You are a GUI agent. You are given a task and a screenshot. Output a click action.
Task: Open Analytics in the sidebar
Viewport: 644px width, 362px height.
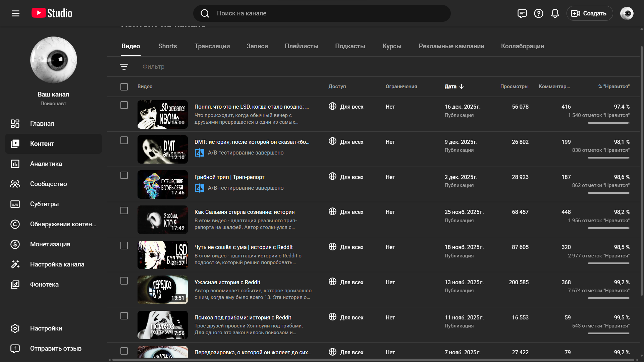point(46,164)
